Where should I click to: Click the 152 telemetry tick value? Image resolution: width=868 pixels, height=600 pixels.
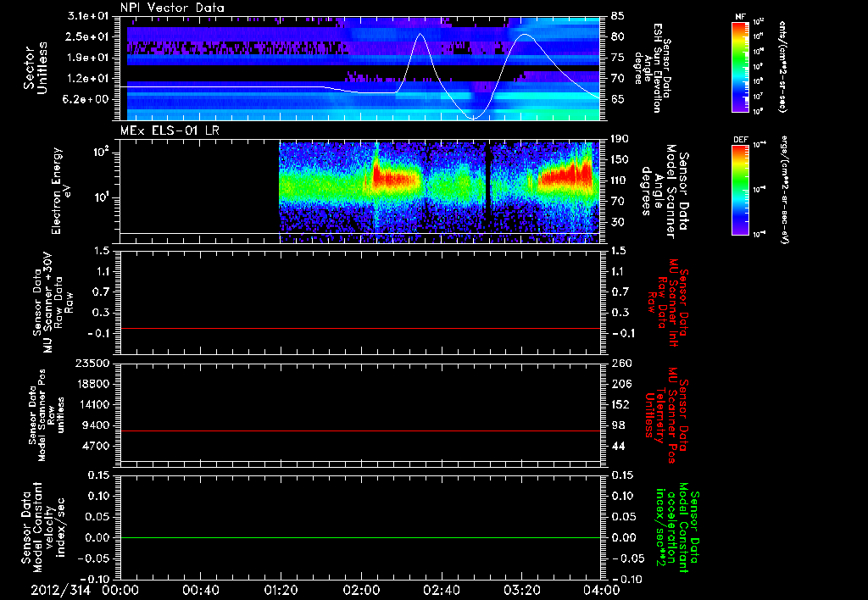coord(620,404)
